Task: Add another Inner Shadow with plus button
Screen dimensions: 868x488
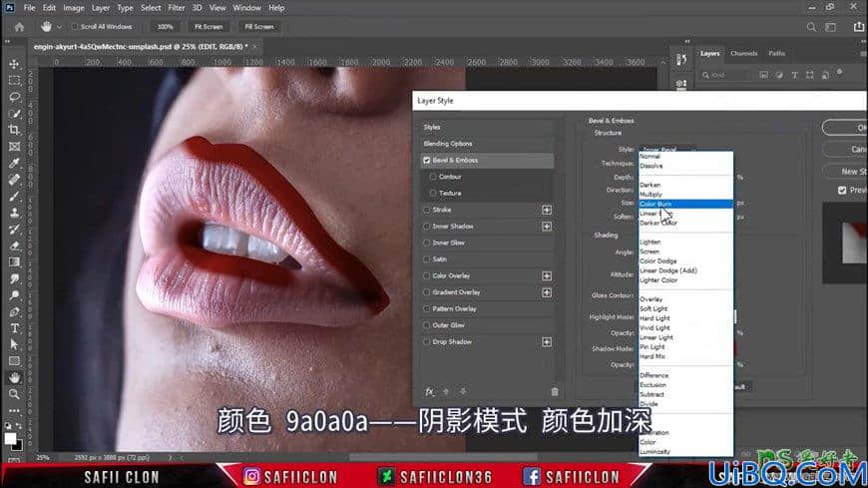Action: 547,227
